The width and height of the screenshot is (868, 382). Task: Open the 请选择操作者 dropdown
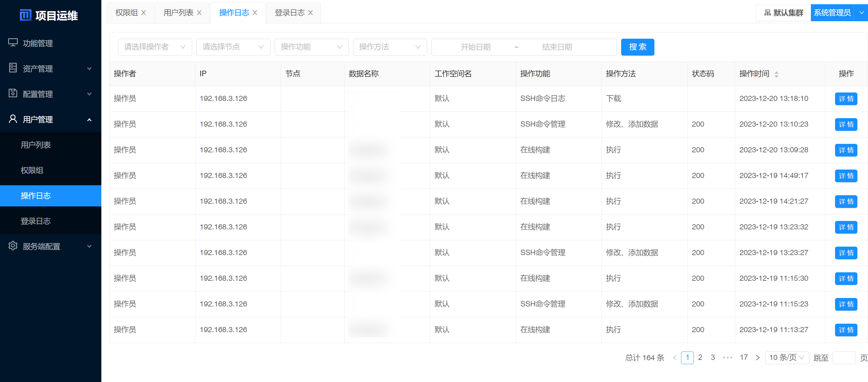pos(155,47)
